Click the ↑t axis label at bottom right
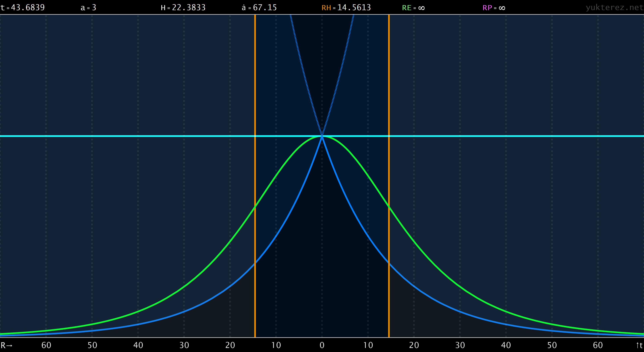Screen dimensions: 644x352 [x=639, y=345]
